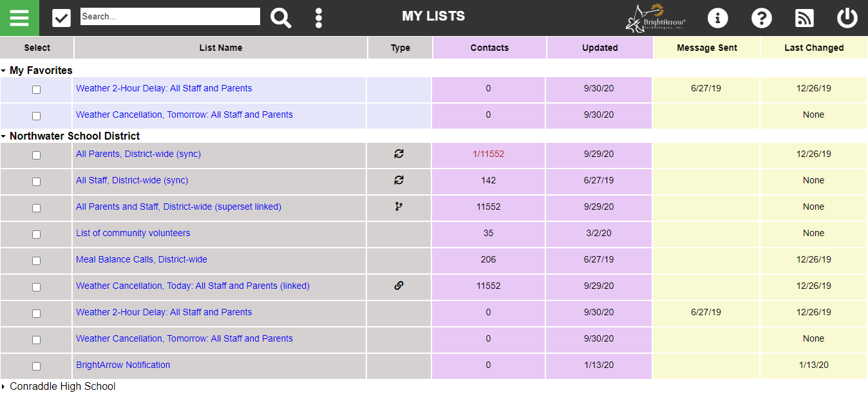Sort by Message Sent column header
Screen dimensions: 868x395
tap(707, 48)
